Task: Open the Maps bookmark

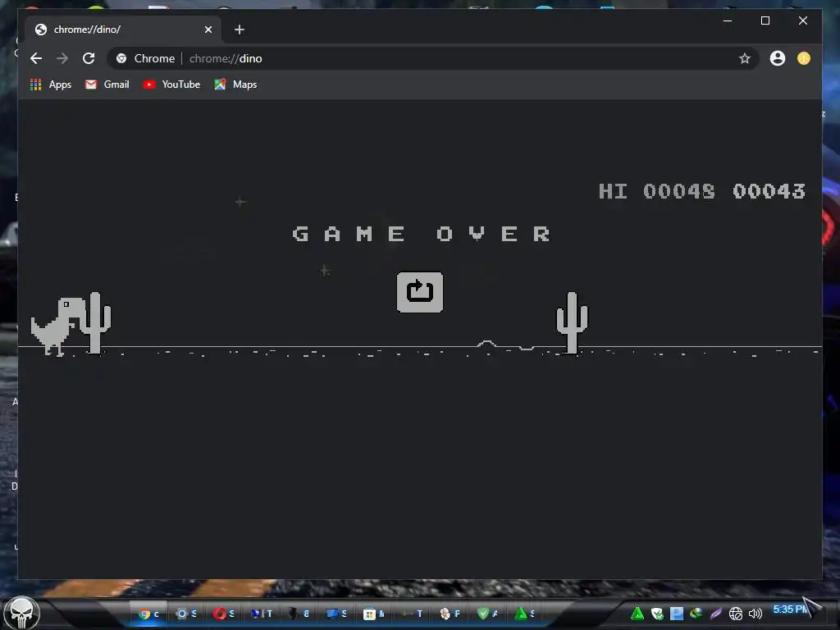Action: (235, 84)
